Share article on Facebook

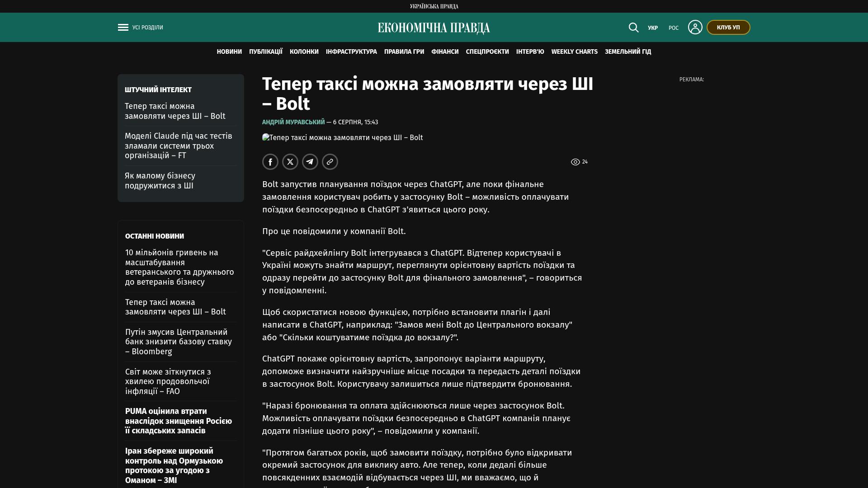270,162
